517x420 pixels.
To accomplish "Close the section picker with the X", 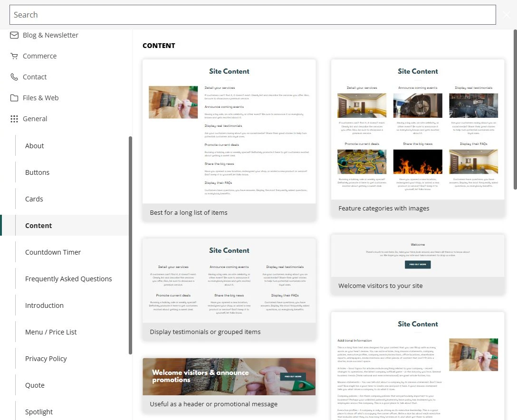I will [x=507, y=15].
